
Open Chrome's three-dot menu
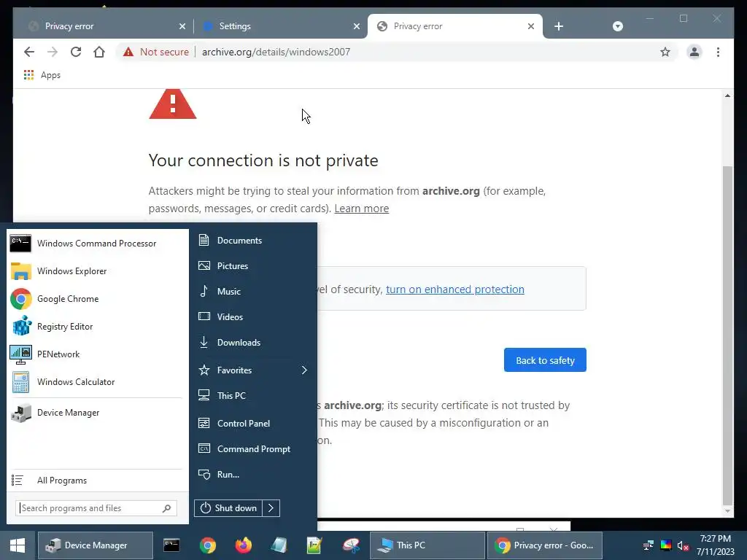pyautogui.click(x=718, y=52)
